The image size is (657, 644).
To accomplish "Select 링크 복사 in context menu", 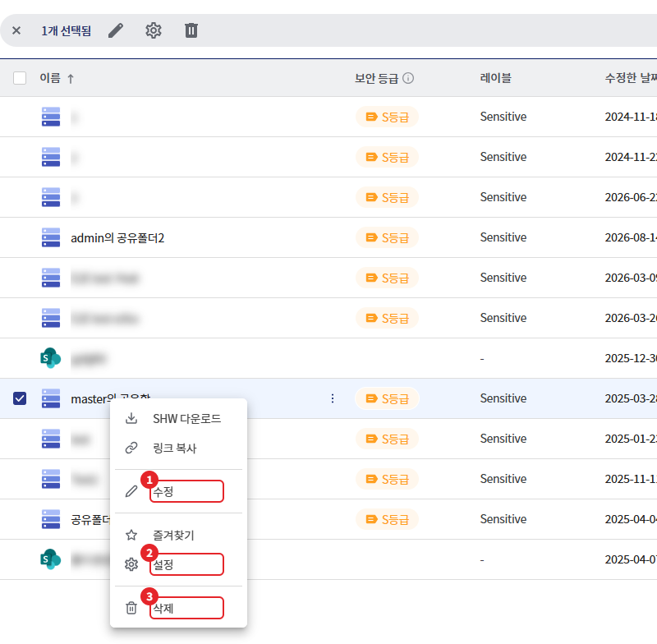I will (x=174, y=448).
